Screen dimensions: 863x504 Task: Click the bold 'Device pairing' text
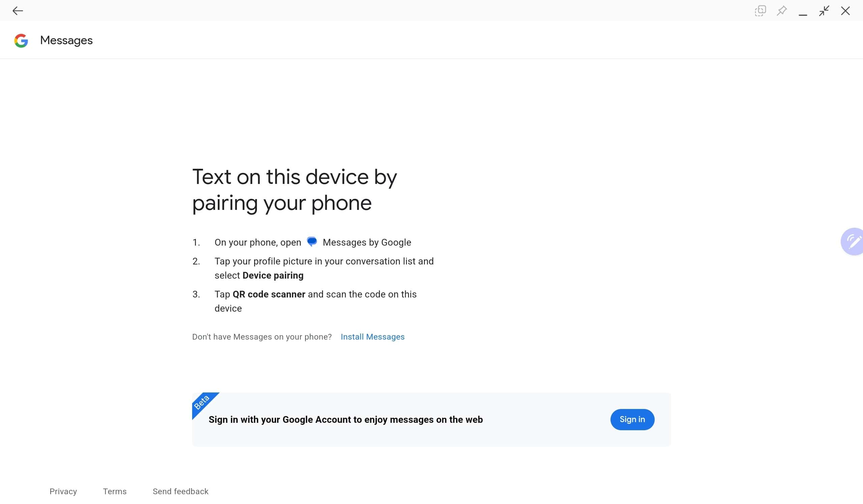coord(273,276)
